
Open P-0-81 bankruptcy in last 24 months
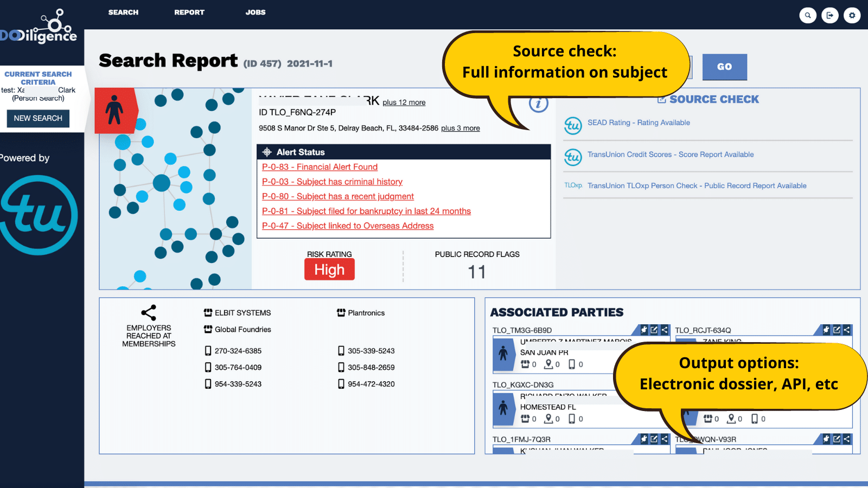[x=366, y=211]
